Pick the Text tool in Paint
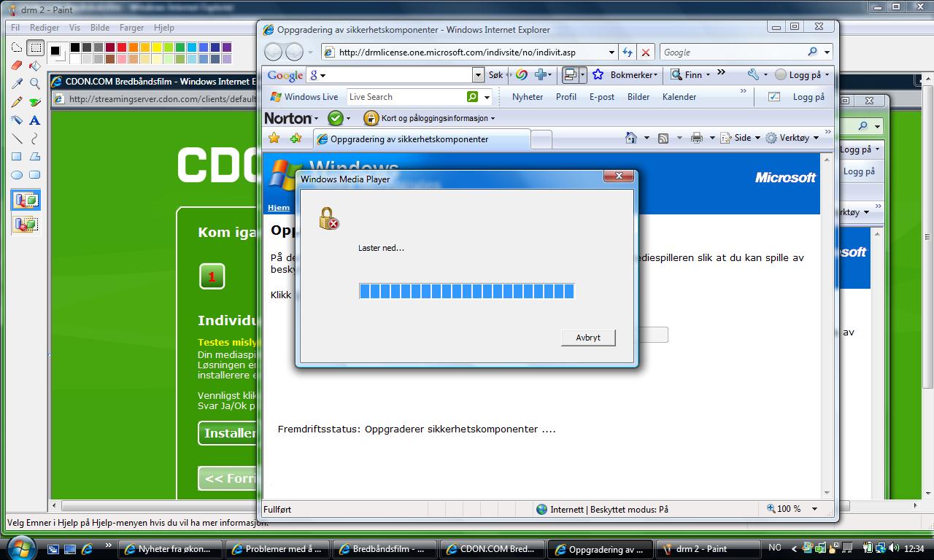 click(35, 120)
